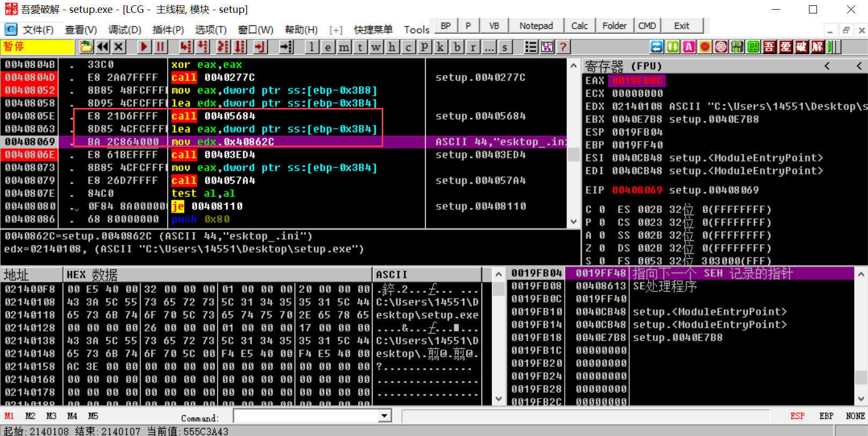Open the Patches window with the p button

425,47
